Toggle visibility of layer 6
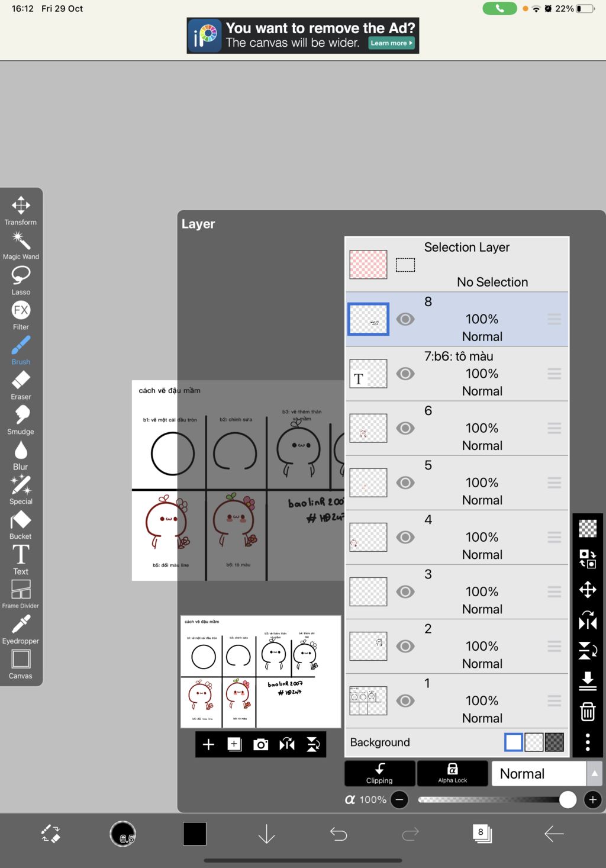The height and width of the screenshot is (868, 606). [405, 428]
